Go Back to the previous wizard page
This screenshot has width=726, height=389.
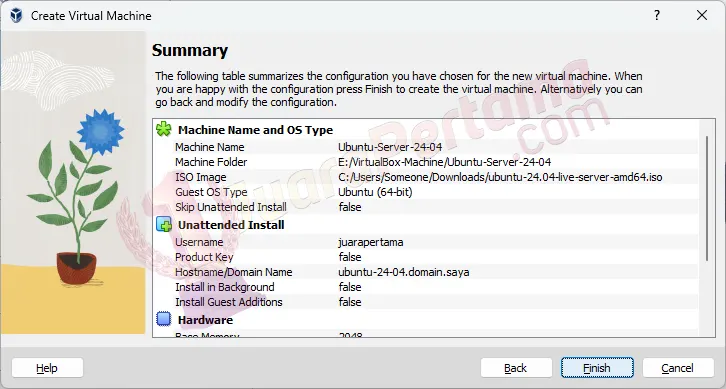[516, 368]
